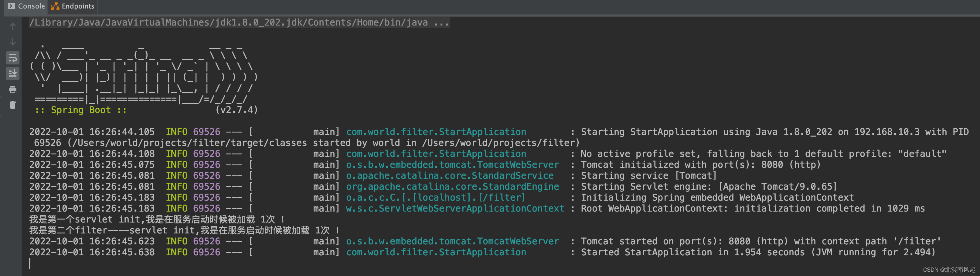Open the Endpoints tab

(73, 6)
